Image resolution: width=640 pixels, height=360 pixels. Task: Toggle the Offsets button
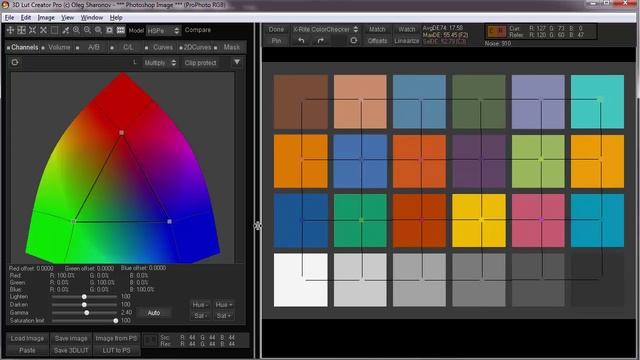377,40
